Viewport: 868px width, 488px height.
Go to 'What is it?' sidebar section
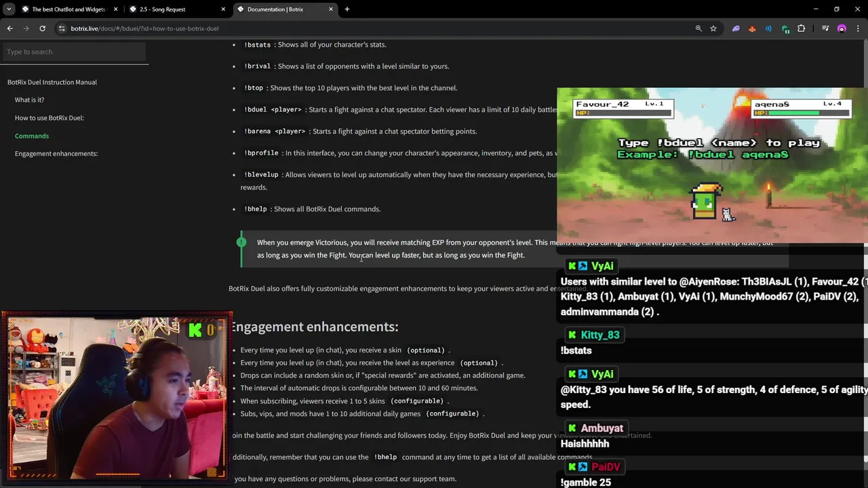point(29,100)
